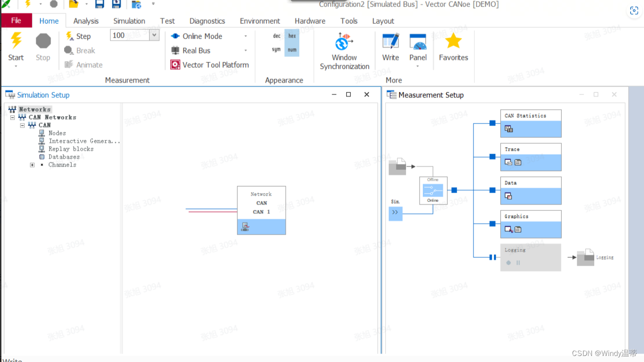Click the CANoe app logo in title bar
Viewport: 644px width, 362px height.
(6, 4)
